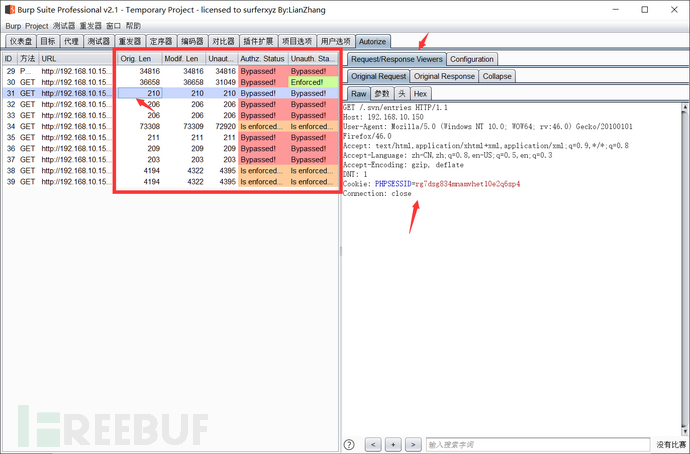Sort by the 方法 column header
This screenshot has width=690, height=454.
click(28, 59)
